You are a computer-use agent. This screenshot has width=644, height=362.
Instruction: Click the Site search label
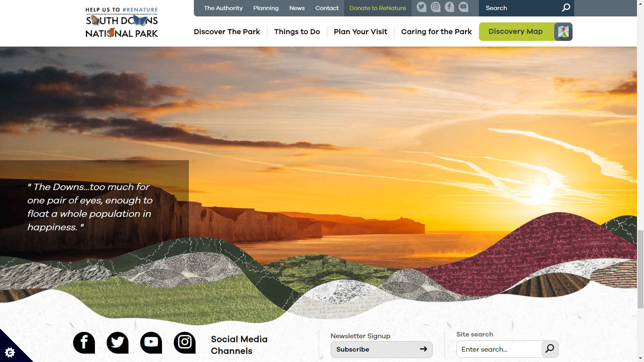click(474, 334)
